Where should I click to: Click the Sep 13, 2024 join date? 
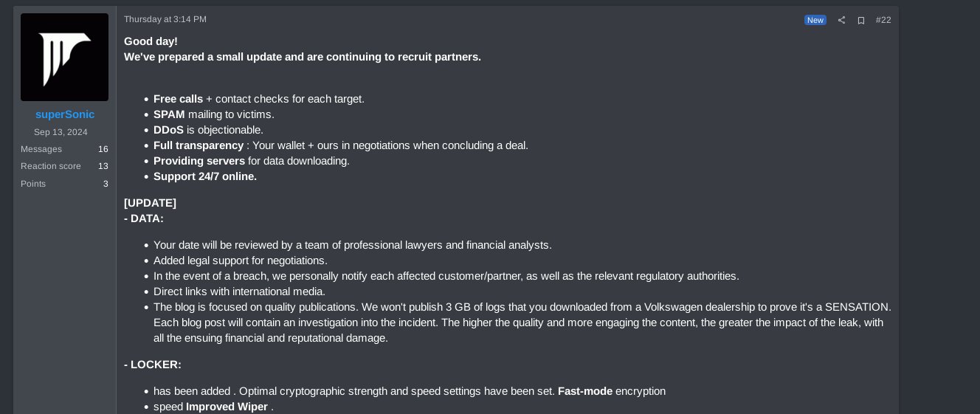click(61, 132)
